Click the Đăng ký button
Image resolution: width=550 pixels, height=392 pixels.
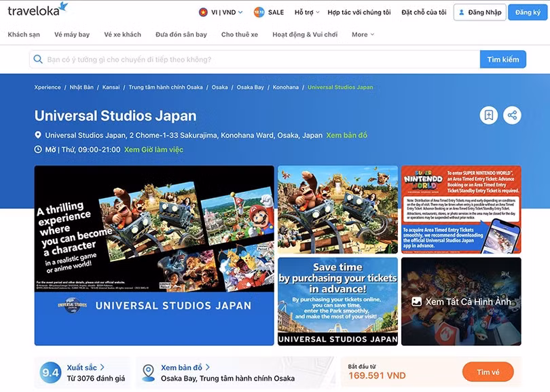(x=528, y=12)
